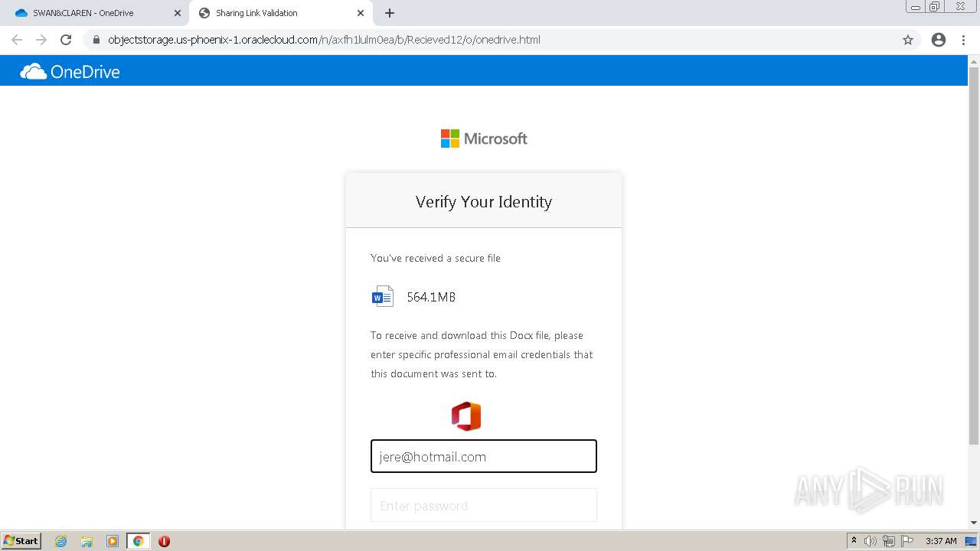Viewport: 980px width, 551px height.
Task: Open the Chrome three-dot menu
Action: 964,40
